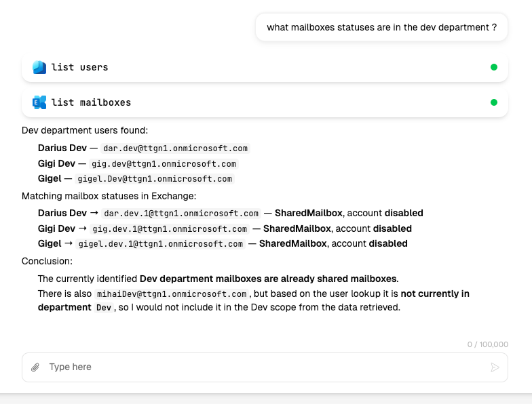Viewport: 532px width, 404px height.
Task: Click the paperclip attachment icon
Action: point(35,367)
